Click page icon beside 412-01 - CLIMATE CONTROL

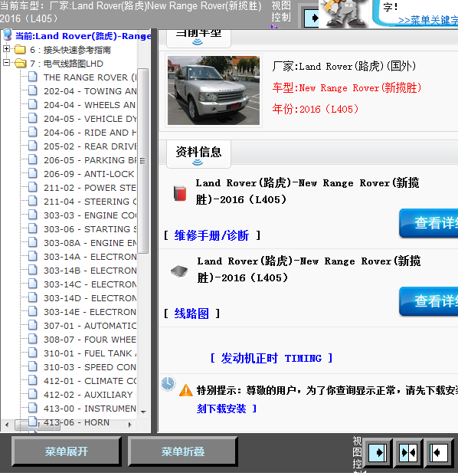tap(33, 380)
